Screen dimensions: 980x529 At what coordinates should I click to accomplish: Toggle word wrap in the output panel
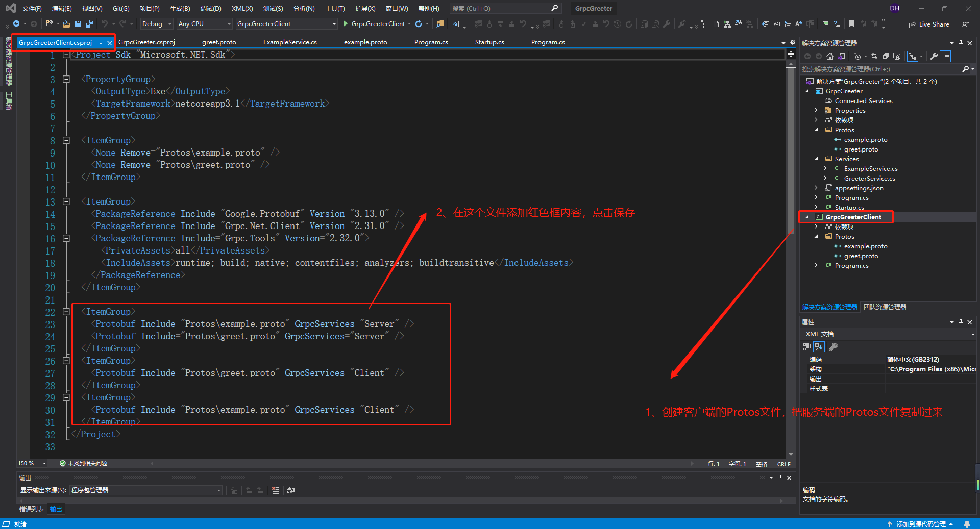coord(291,490)
